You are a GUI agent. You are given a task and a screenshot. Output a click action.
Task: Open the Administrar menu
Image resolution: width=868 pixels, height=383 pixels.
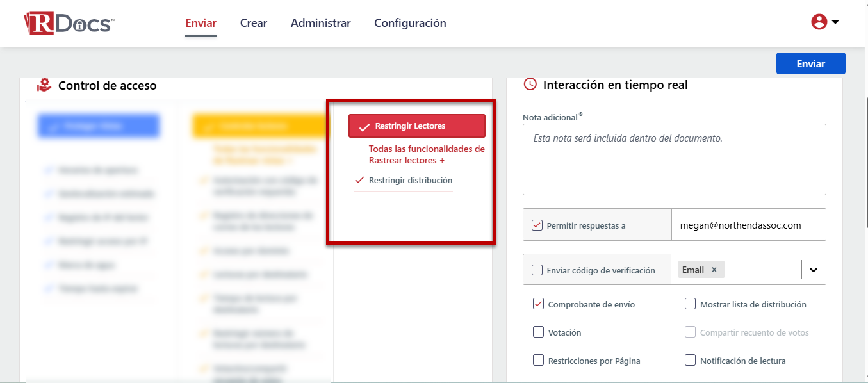(320, 23)
